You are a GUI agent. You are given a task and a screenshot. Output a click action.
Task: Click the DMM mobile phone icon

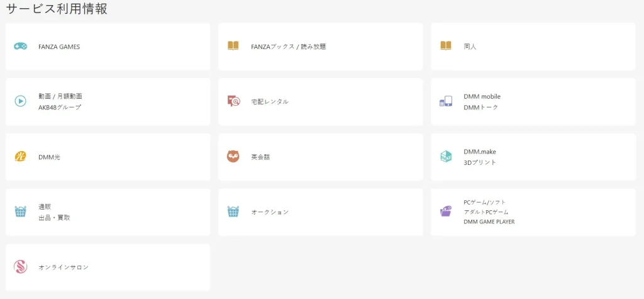[445, 101]
